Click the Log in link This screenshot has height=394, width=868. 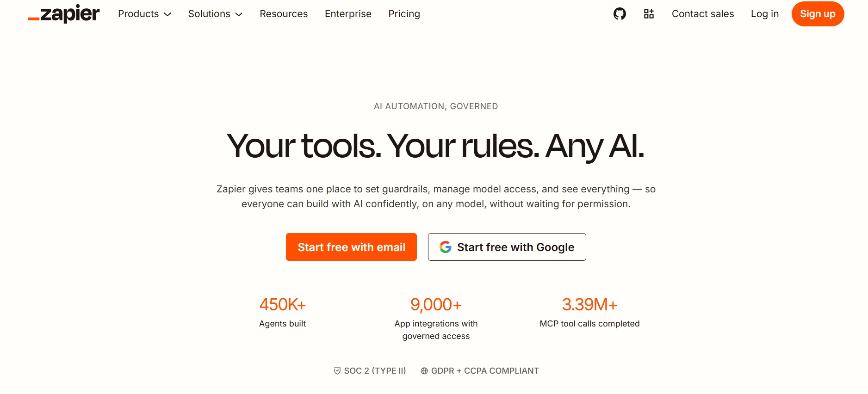(765, 14)
